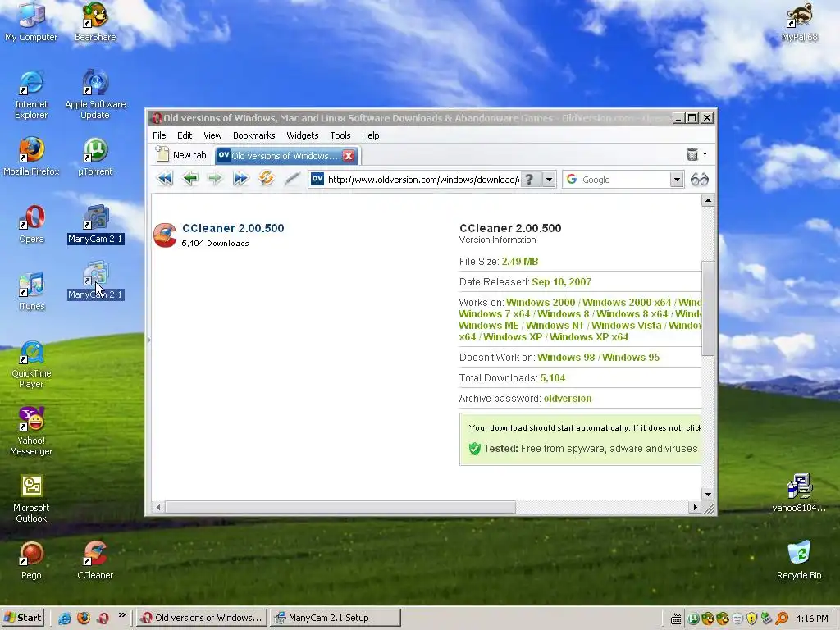Switch to ManyCam 2.1 Setup taskbar button

(335, 618)
